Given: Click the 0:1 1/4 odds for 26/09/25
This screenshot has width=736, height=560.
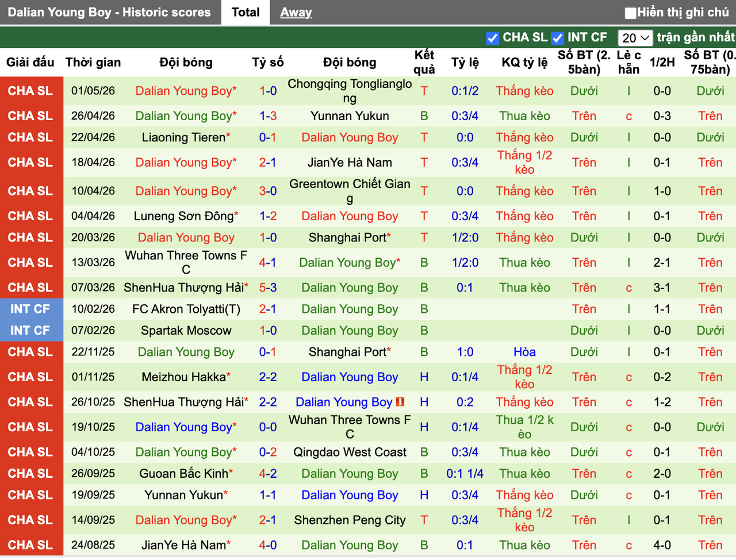Looking at the screenshot, I should pos(465,474).
